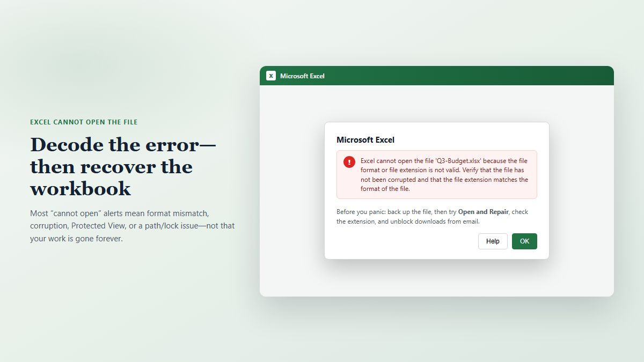This screenshot has height=362, width=644.
Task: Click the 'Open and Repair' bold text
Action: (483, 212)
